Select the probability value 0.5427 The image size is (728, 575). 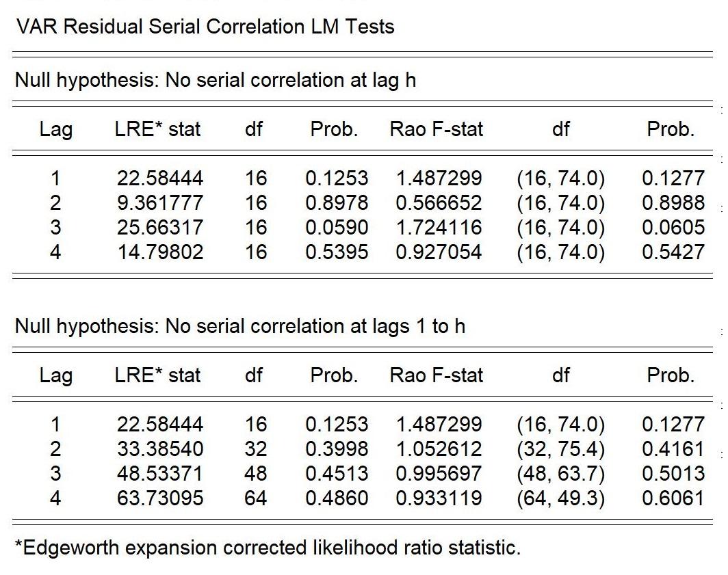tap(673, 252)
